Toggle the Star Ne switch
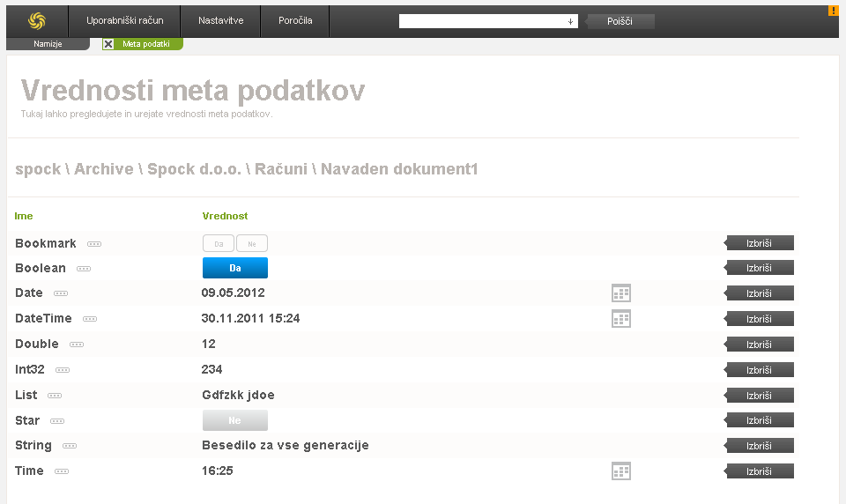The height and width of the screenshot is (504, 846). 234,420
